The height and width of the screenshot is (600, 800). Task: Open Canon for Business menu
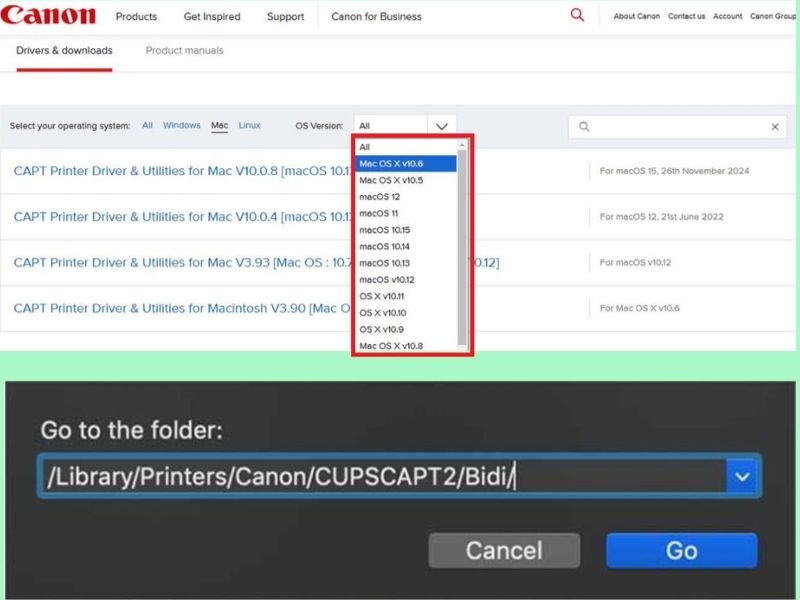tap(377, 16)
